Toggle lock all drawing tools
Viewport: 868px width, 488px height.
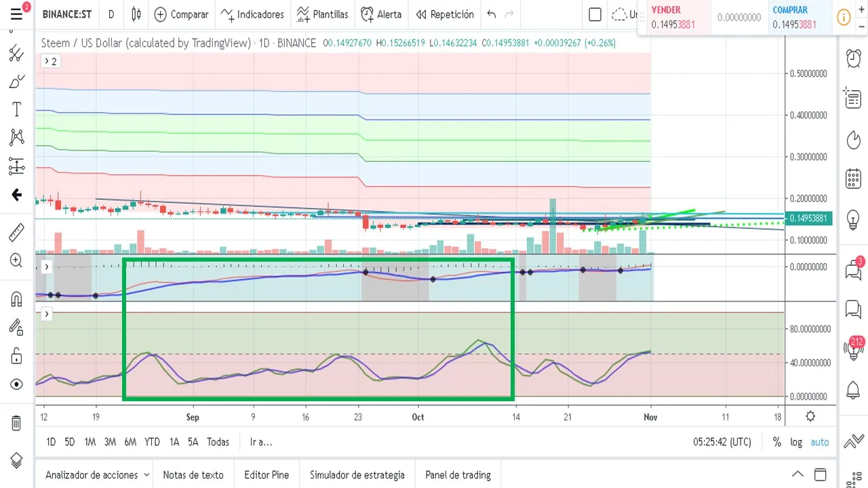coord(16,356)
